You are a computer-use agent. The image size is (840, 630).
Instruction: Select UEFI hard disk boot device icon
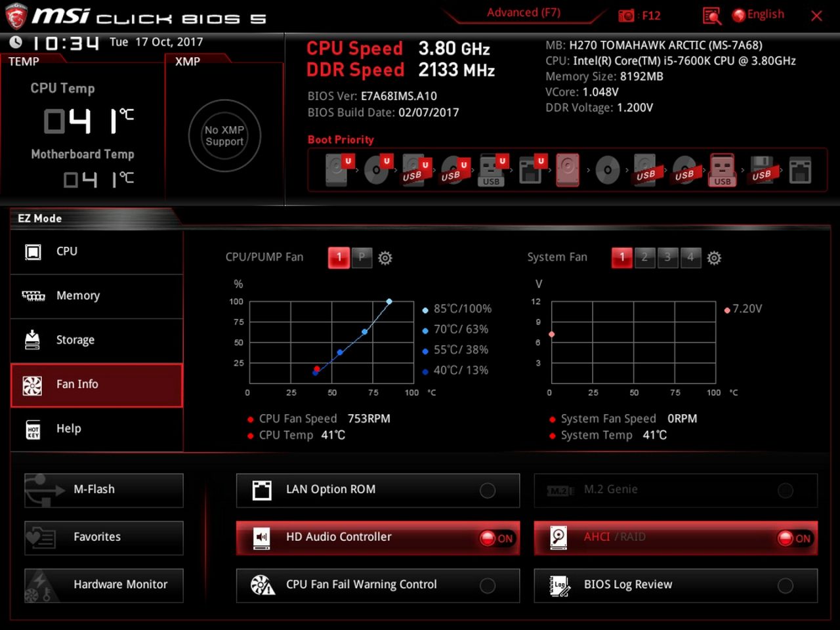pos(339,170)
